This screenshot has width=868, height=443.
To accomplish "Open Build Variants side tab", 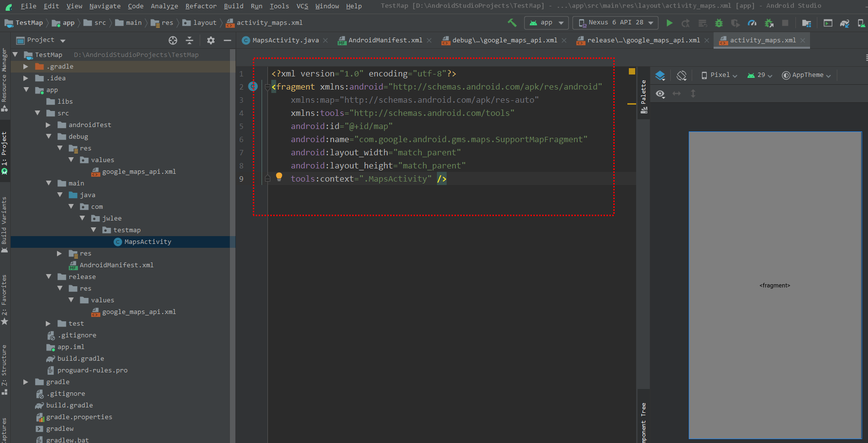I will click(4, 224).
